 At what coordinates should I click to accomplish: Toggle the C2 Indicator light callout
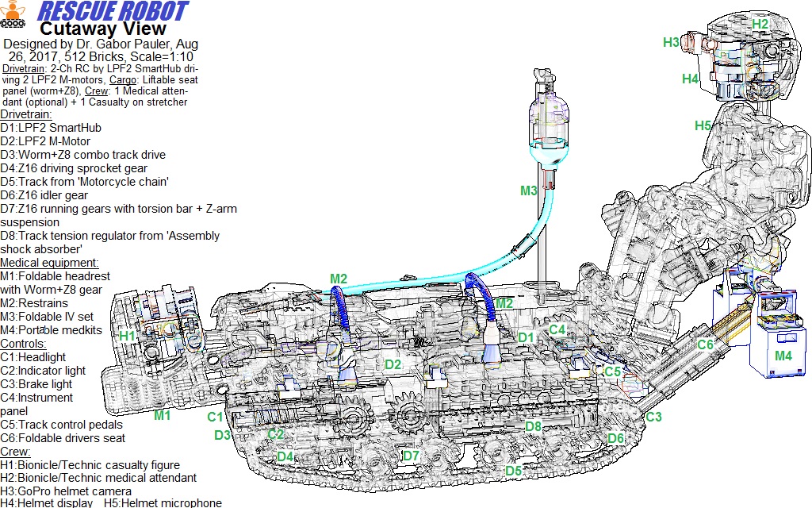[277, 433]
